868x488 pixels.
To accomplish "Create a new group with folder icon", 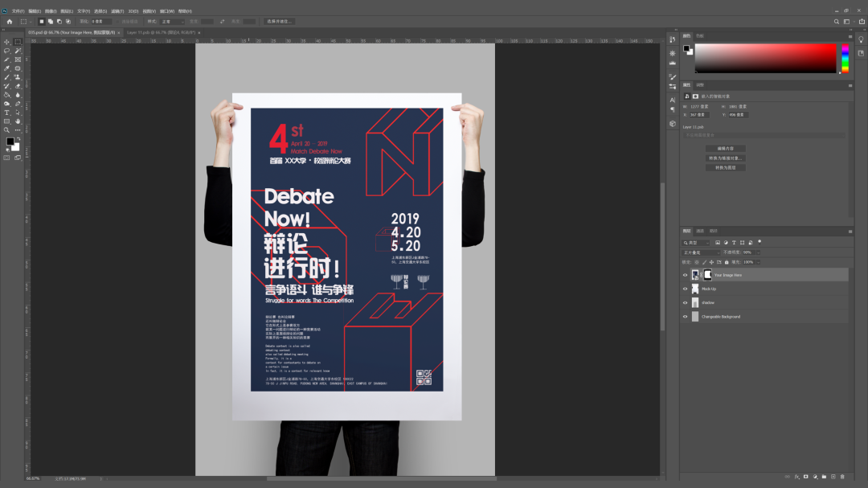I will point(824,477).
